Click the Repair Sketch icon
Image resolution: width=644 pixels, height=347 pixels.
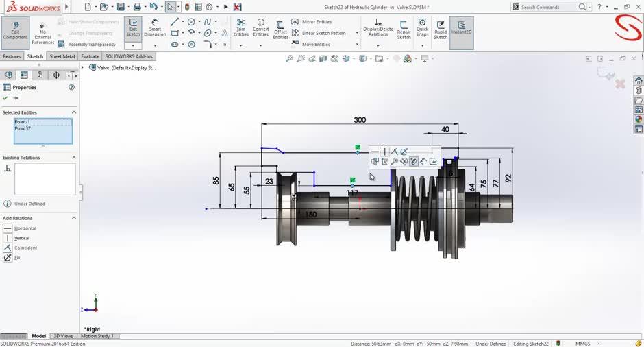click(x=404, y=27)
